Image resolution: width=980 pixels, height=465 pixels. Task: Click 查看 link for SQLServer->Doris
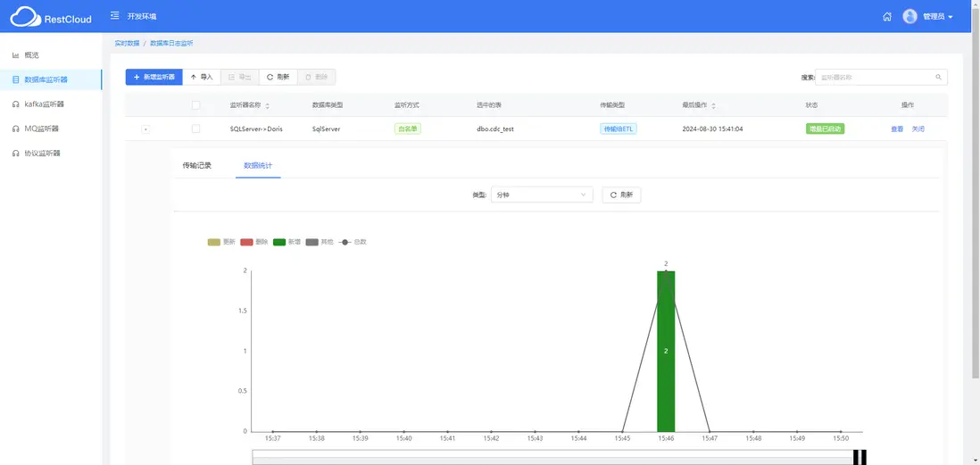pos(897,129)
